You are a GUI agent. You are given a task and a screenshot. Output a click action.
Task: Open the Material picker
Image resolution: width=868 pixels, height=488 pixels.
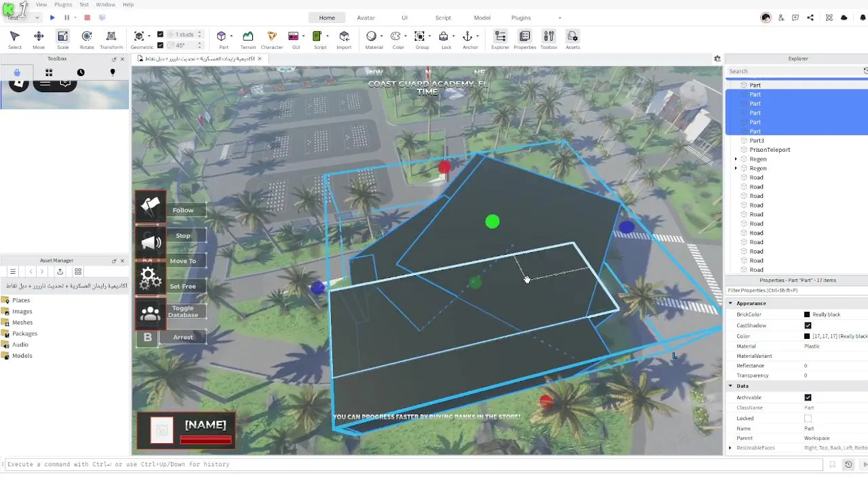coord(372,36)
